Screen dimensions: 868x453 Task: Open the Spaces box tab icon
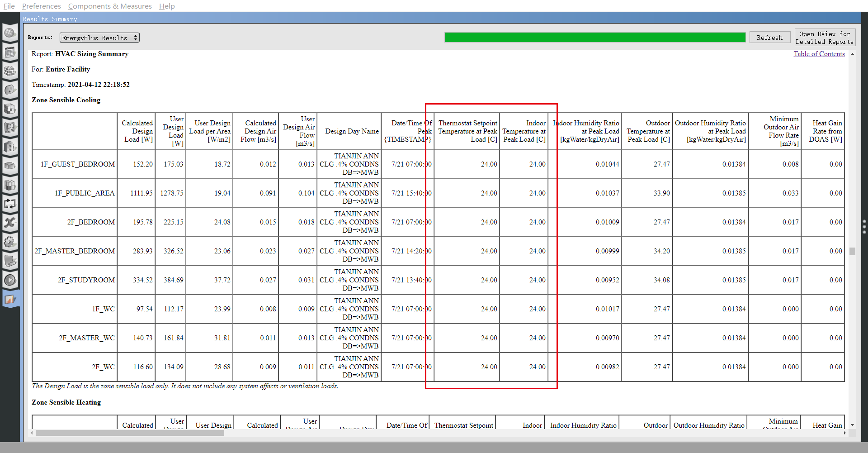(10, 166)
